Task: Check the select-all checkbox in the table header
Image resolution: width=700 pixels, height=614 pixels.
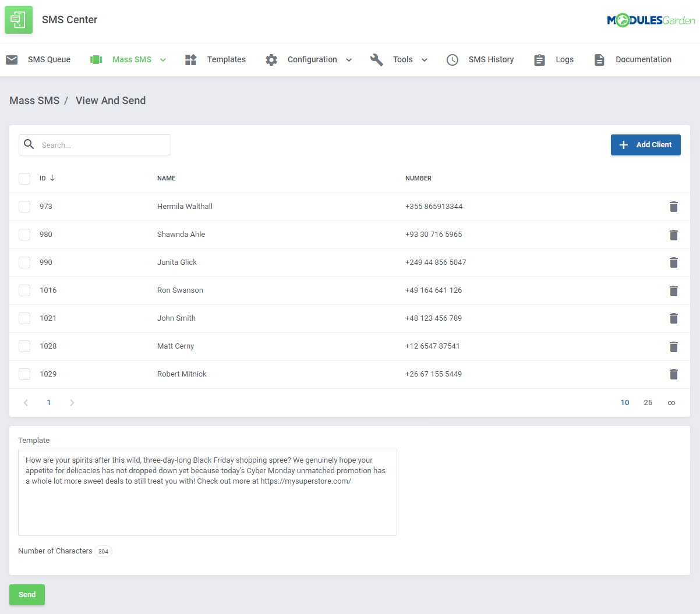Action: 24,179
